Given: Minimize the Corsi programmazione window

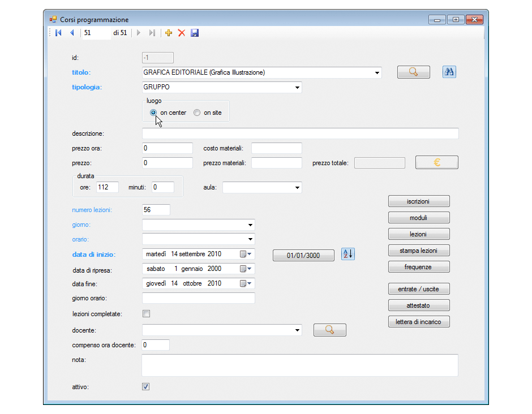Looking at the screenshot, I should point(437,20).
